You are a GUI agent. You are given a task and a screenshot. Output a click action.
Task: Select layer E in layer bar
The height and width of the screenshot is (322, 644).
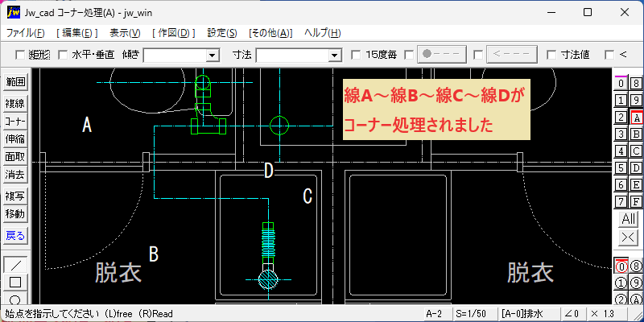tap(636, 185)
